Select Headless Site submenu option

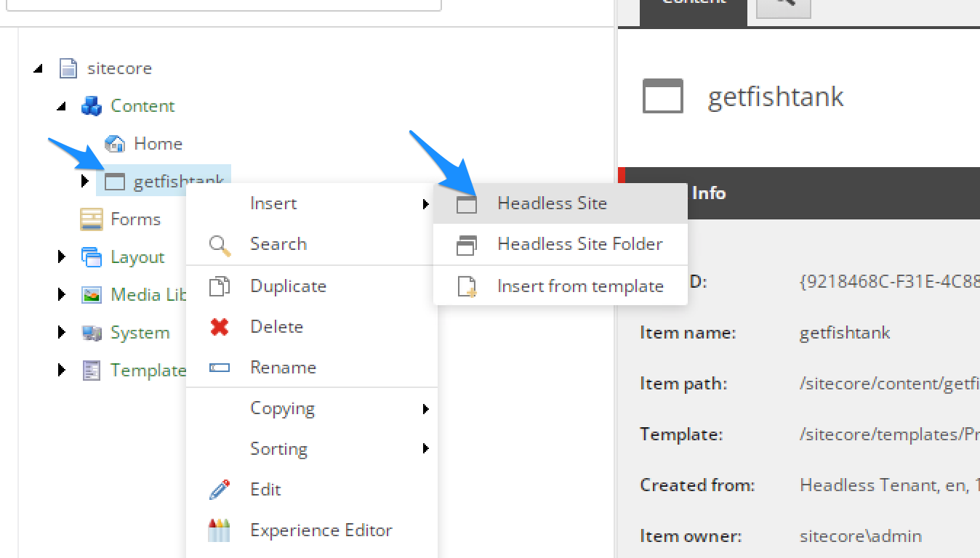pyautogui.click(x=561, y=203)
